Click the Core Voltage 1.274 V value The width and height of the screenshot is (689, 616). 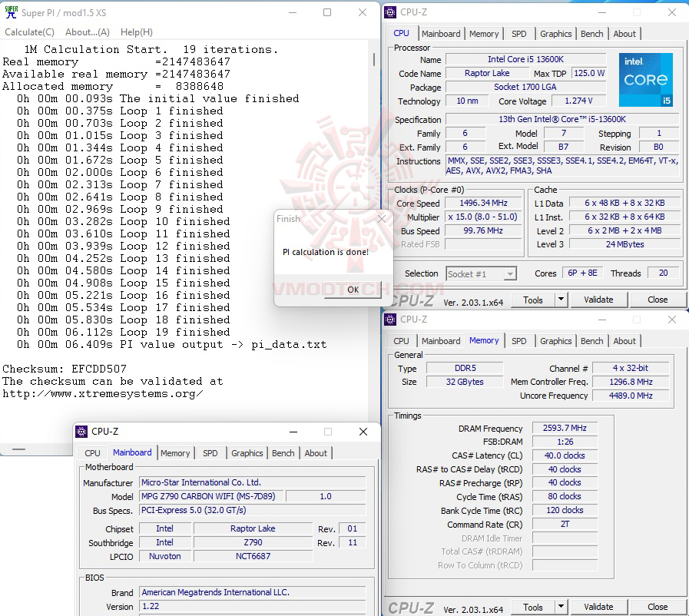click(x=578, y=101)
